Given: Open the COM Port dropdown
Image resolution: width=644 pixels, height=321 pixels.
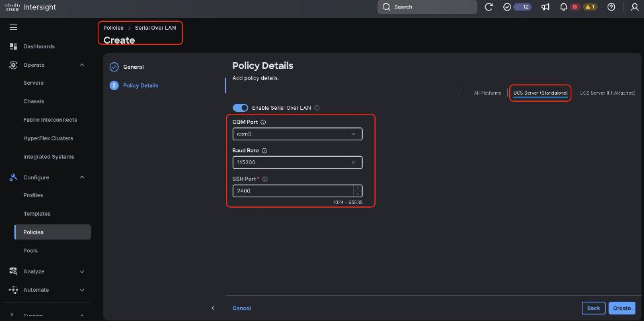Looking at the screenshot, I should (297, 134).
